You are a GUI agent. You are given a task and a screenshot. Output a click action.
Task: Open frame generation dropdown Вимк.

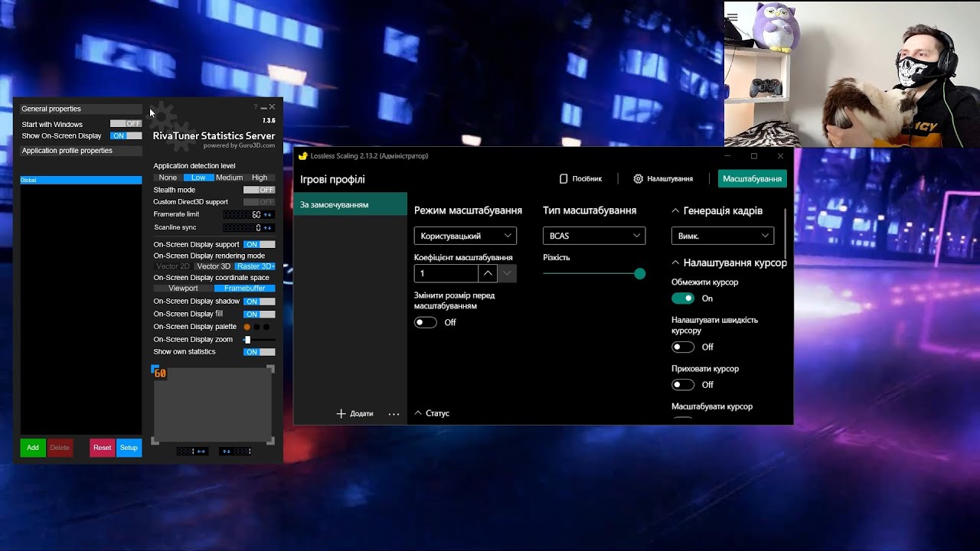point(723,236)
